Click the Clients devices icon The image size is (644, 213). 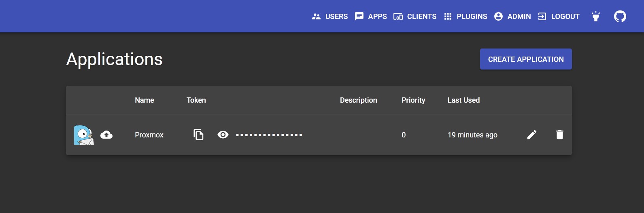[398, 16]
